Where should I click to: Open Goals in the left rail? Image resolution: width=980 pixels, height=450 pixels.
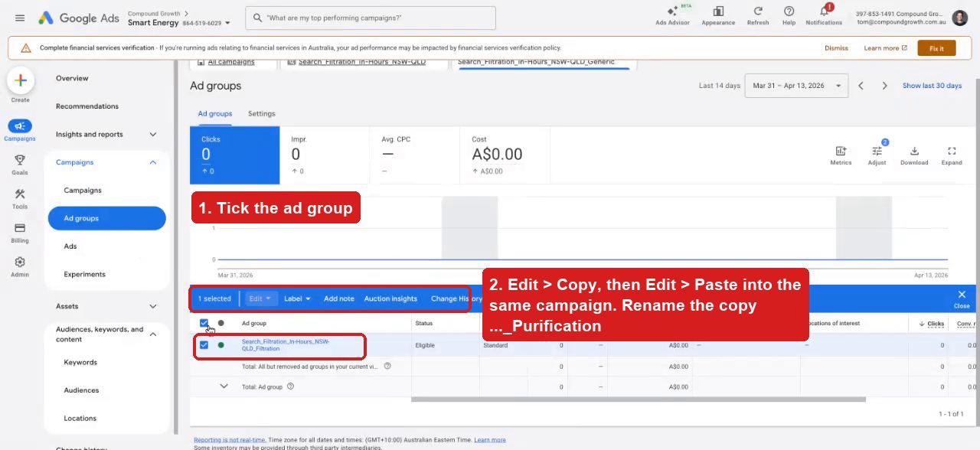[x=20, y=165]
